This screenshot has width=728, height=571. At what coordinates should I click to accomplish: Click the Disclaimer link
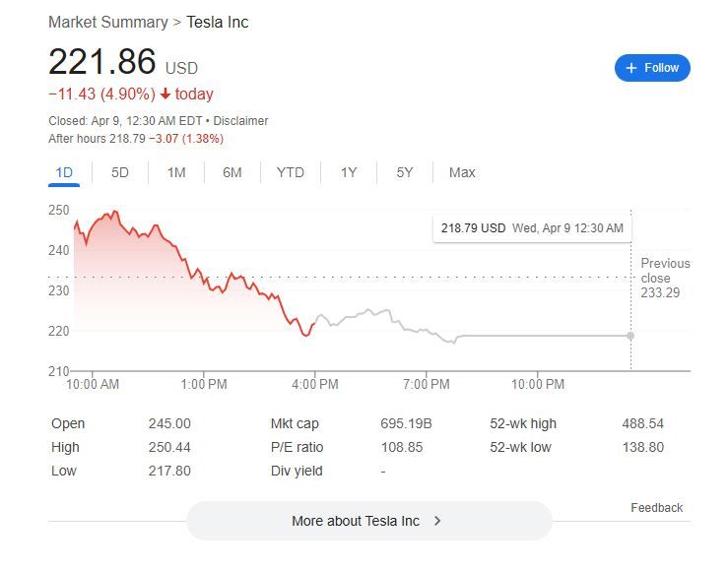(x=240, y=120)
